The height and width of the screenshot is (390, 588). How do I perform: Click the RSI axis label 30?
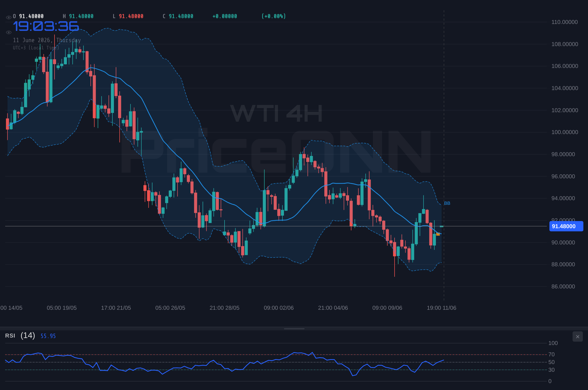551,370
